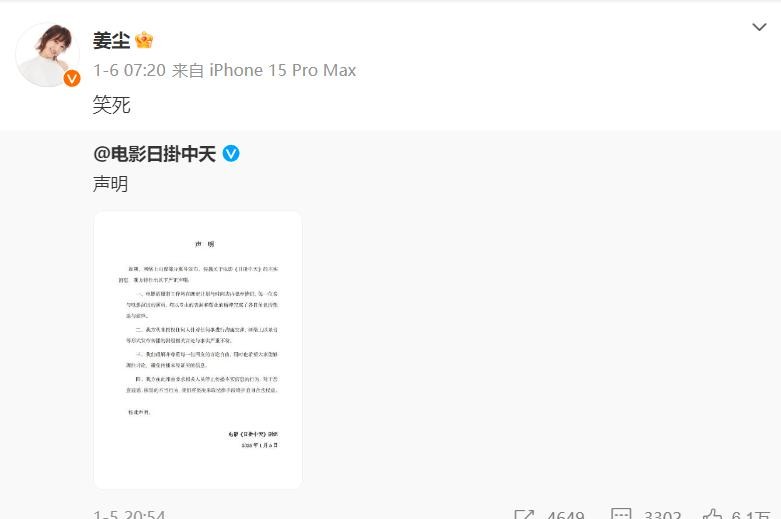Click the like count 6.1万
Viewport: 781px width, 519px height.
(x=751, y=514)
